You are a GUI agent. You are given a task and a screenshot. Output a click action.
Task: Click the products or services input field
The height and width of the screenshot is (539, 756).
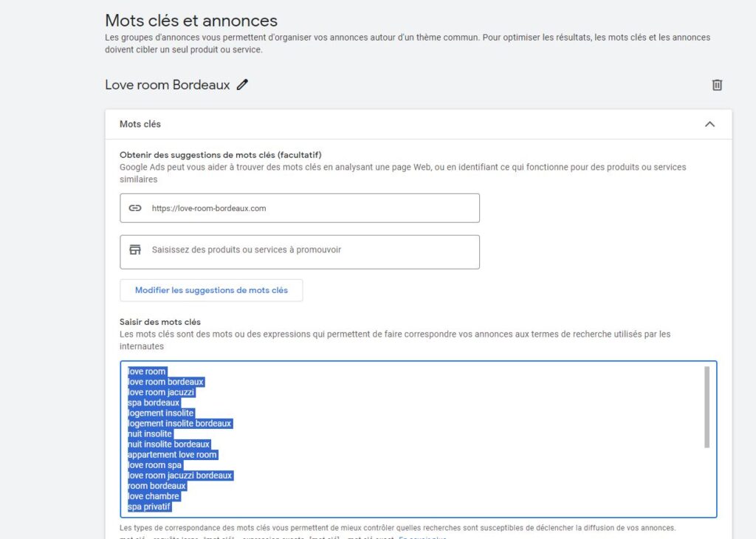(x=310, y=250)
